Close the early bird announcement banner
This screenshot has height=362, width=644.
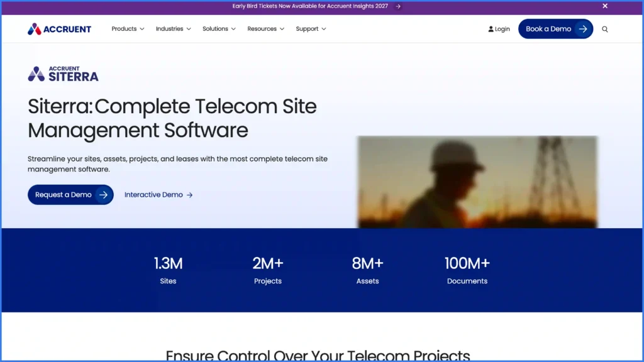tap(604, 6)
